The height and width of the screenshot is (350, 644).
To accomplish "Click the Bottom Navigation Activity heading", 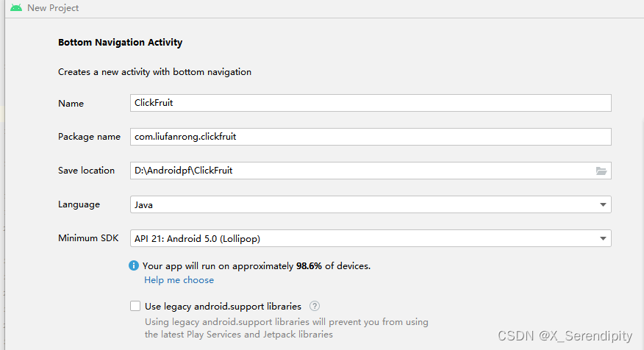I will [120, 43].
